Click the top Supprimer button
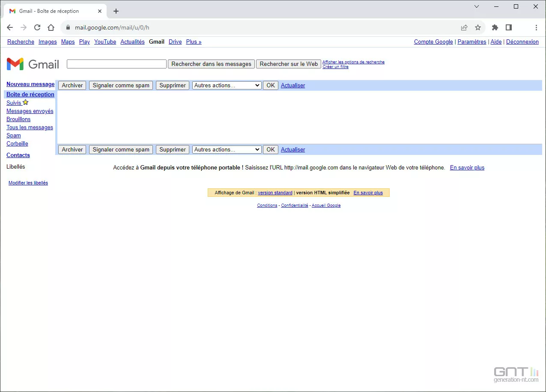Viewport: 546px width, 392px height. coord(172,85)
